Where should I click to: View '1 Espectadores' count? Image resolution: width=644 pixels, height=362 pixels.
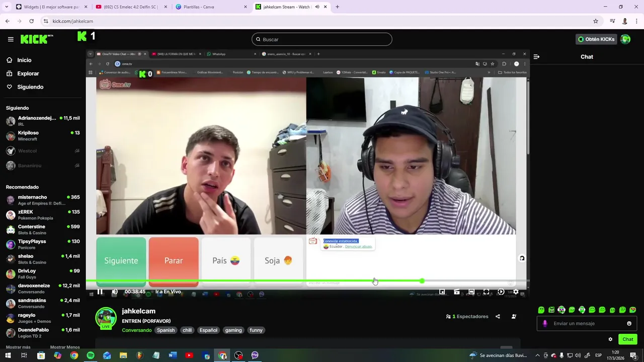click(467, 317)
